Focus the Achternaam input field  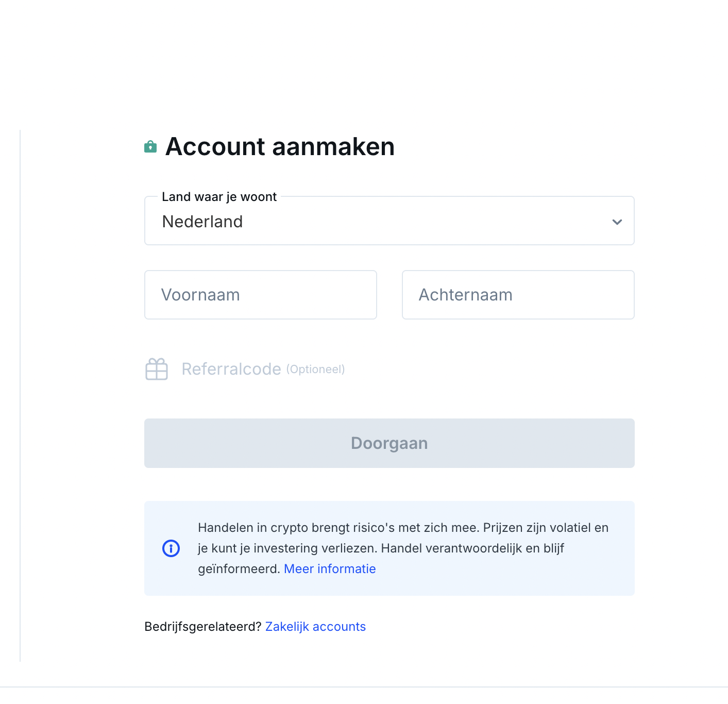(518, 295)
